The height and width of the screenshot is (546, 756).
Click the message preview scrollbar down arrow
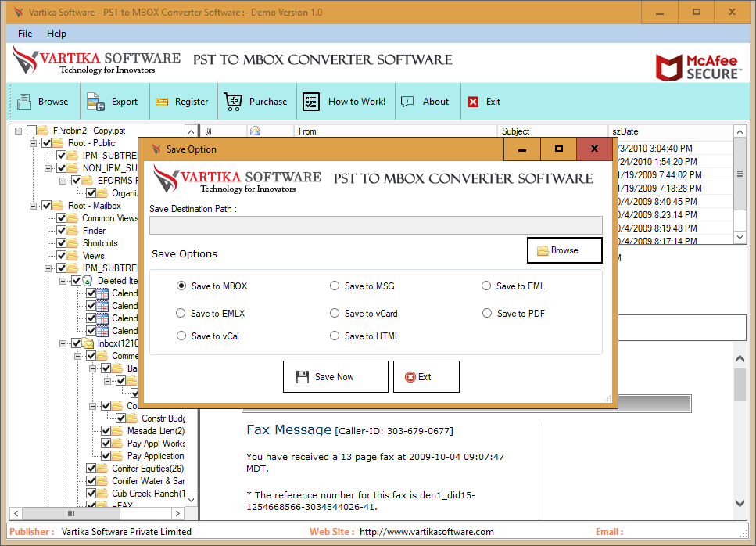[740, 503]
